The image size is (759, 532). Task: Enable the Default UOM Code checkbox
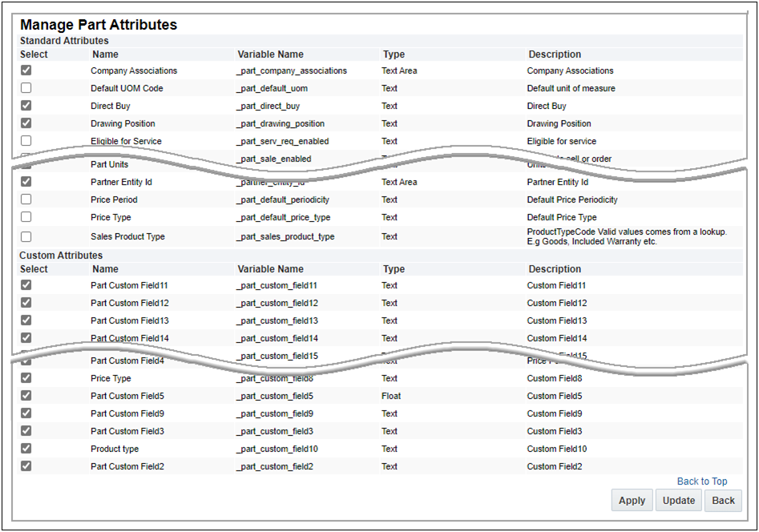point(25,88)
